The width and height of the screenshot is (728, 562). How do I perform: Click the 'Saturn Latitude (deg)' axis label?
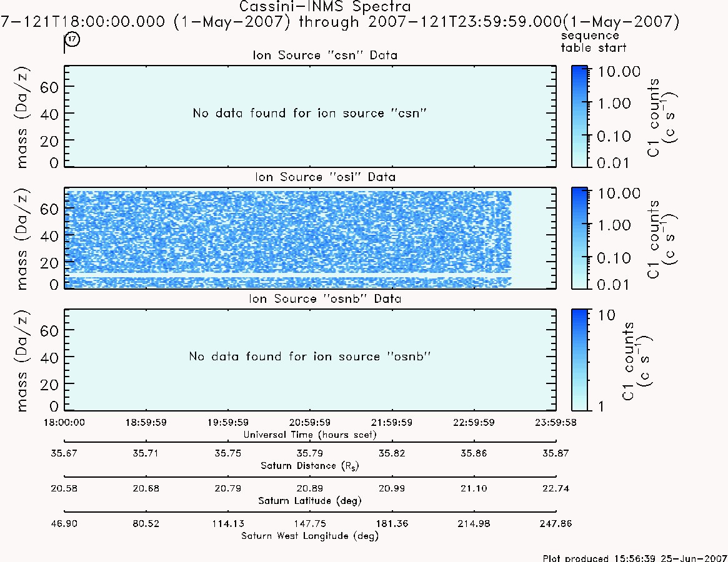pos(310,501)
